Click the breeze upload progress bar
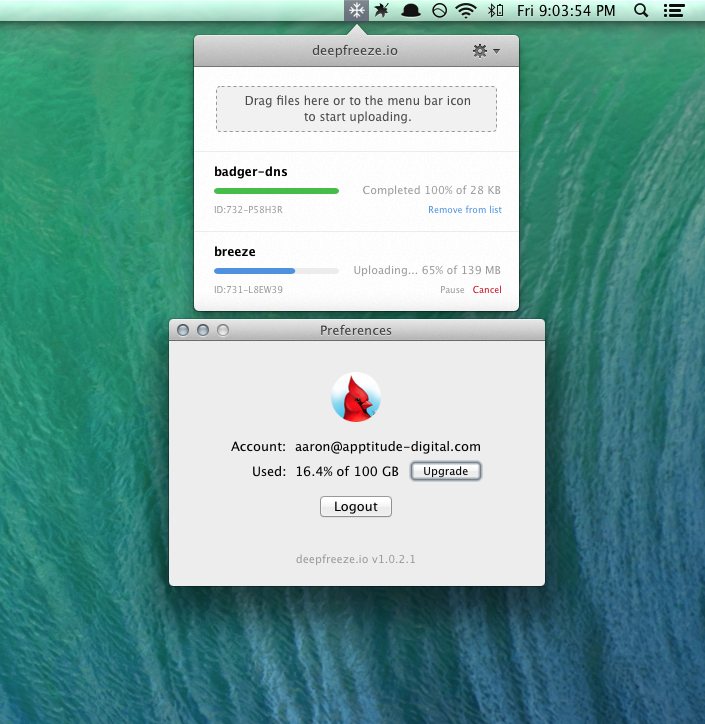This screenshot has height=724, width=705. coord(276,270)
